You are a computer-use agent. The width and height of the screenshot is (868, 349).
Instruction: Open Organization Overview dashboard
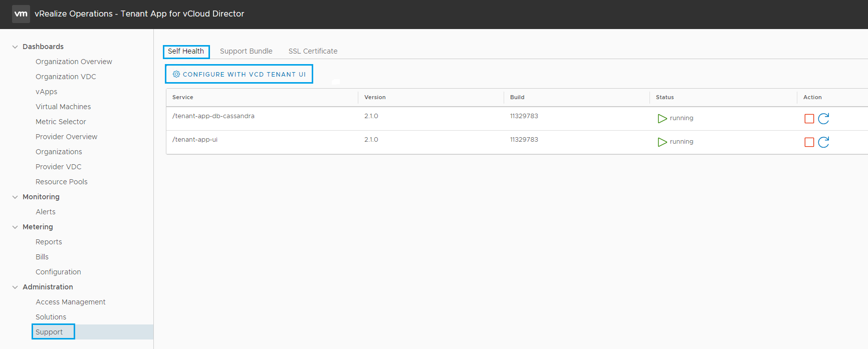click(74, 62)
